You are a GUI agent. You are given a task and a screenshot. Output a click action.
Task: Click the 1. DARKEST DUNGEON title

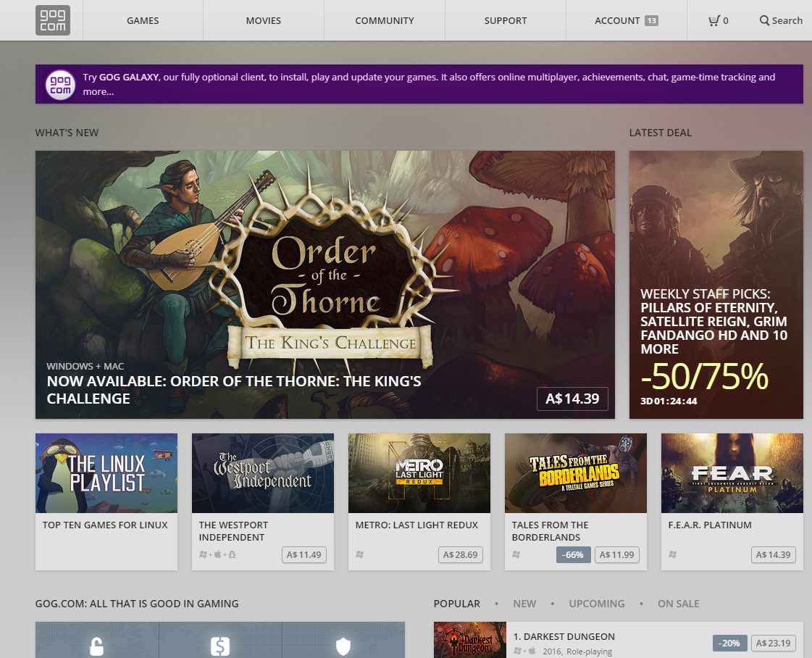564,636
